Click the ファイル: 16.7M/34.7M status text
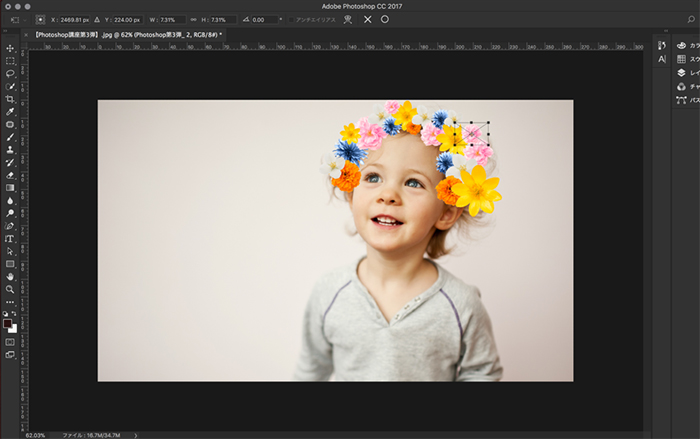The width and height of the screenshot is (700, 439). pos(91,435)
